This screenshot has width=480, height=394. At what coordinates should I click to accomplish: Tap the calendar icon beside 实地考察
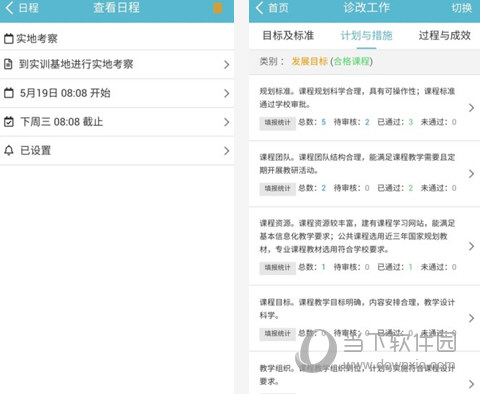tap(9, 39)
